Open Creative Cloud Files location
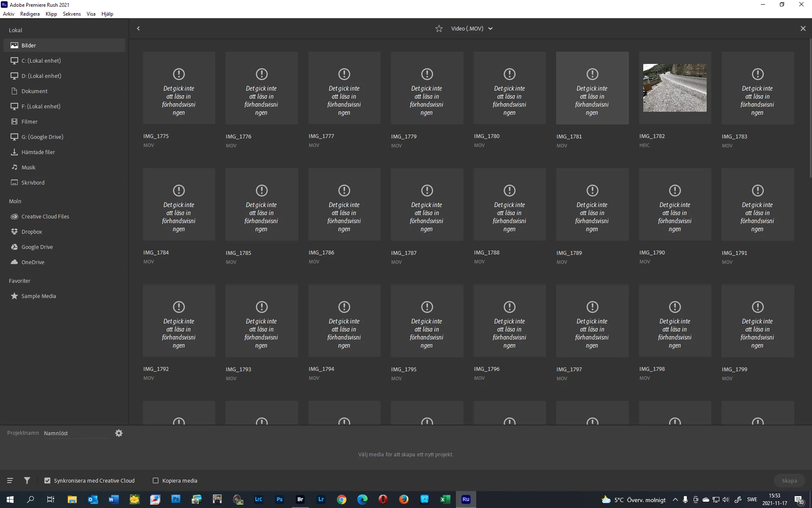This screenshot has width=812, height=508. click(x=45, y=216)
